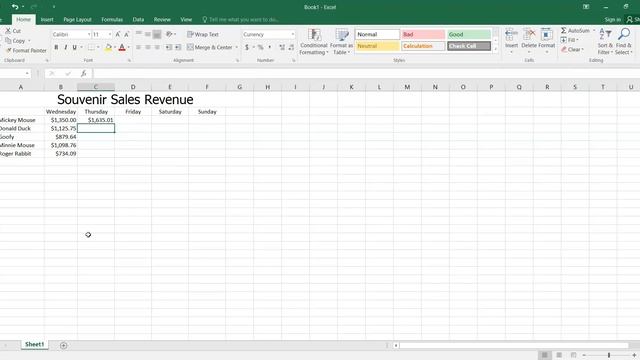640x360 pixels.
Task: Decrease the cell indent
Action: tap(169, 47)
